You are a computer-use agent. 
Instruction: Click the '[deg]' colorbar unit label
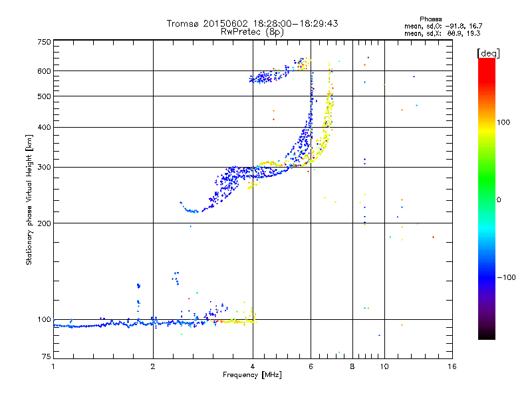[x=488, y=53]
